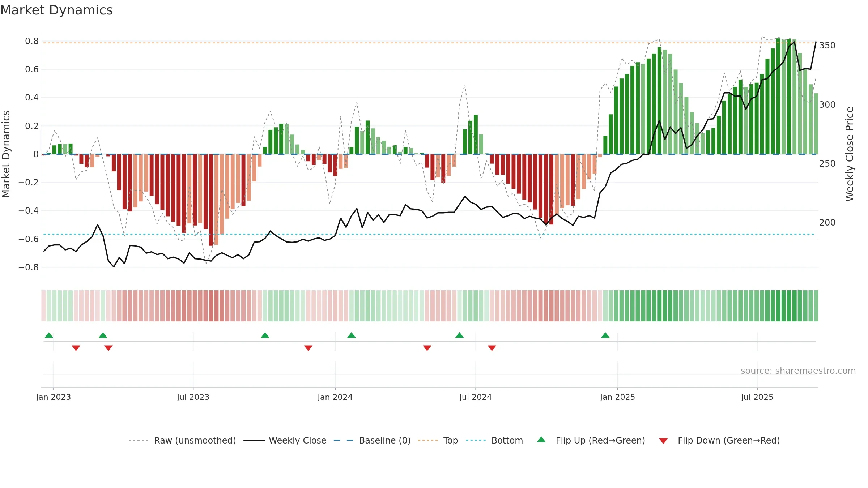
Task: Select the flip-down marker just after Jul 2024
Action: [492, 348]
